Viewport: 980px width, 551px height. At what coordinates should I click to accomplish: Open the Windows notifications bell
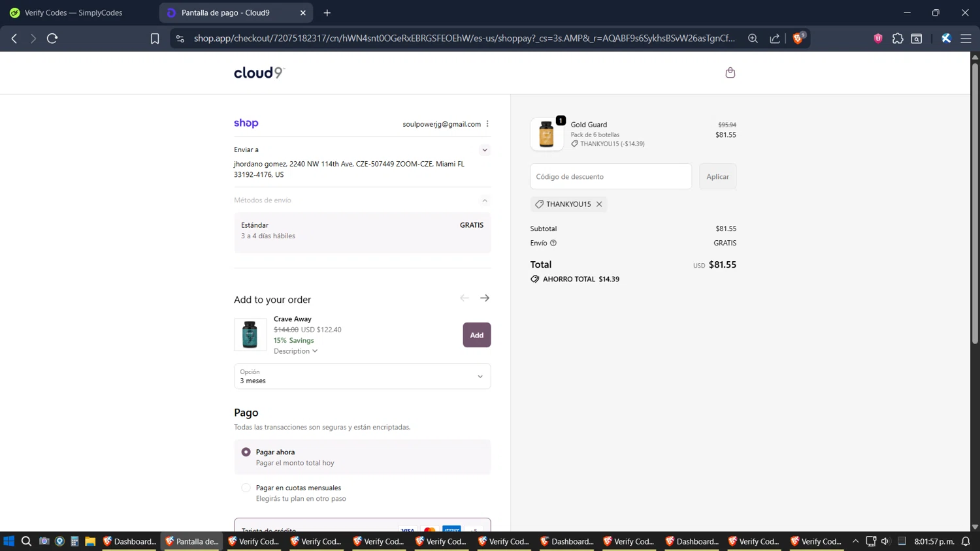966,541
